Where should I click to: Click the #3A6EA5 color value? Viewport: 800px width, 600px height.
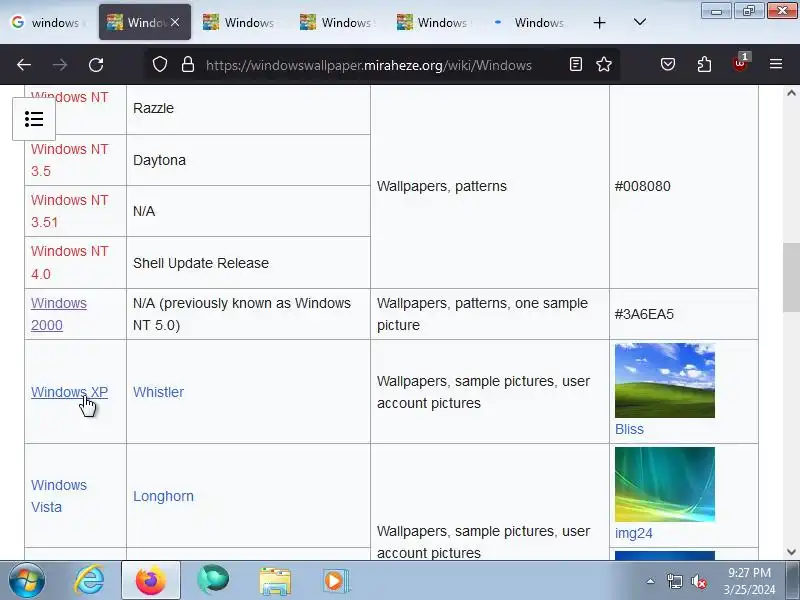pos(644,314)
